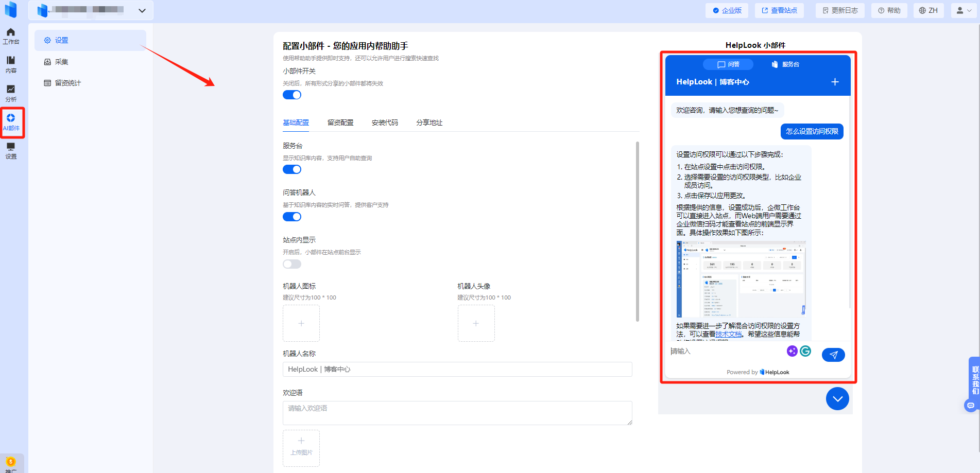Screen dimensions: 980x473
Task: Click the config panel vertical scrollbar
Action: pos(638,232)
